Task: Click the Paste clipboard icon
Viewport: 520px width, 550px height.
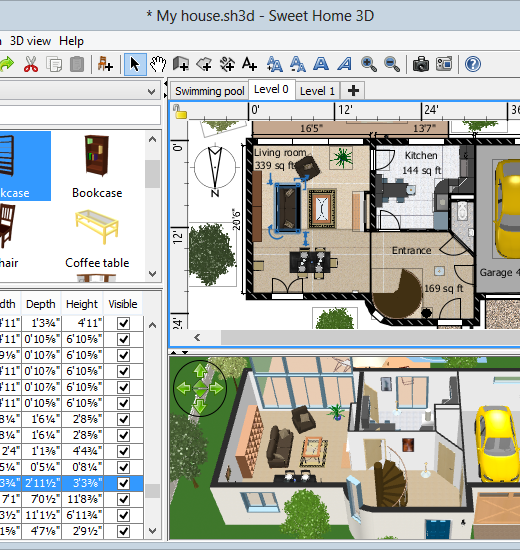Action: point(77,65)
